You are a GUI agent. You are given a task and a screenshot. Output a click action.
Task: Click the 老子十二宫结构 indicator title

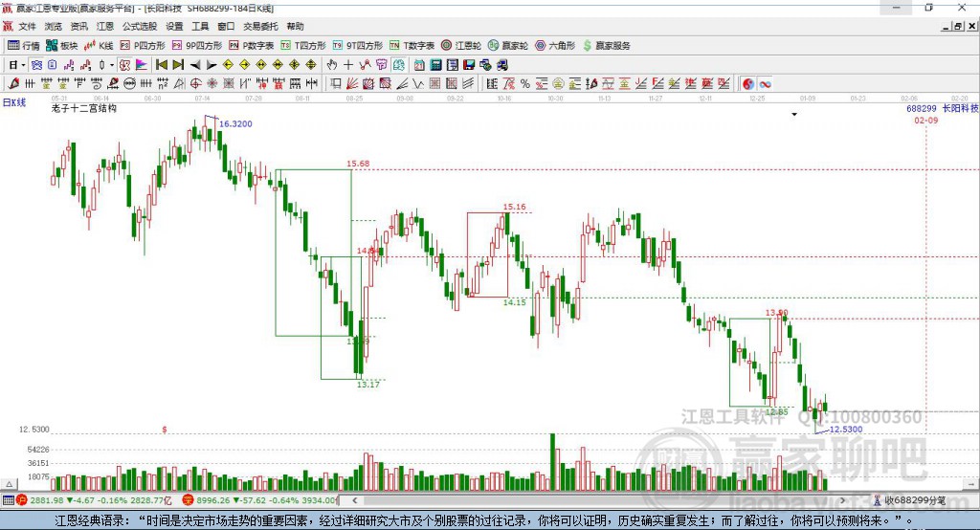click(84, 108)
